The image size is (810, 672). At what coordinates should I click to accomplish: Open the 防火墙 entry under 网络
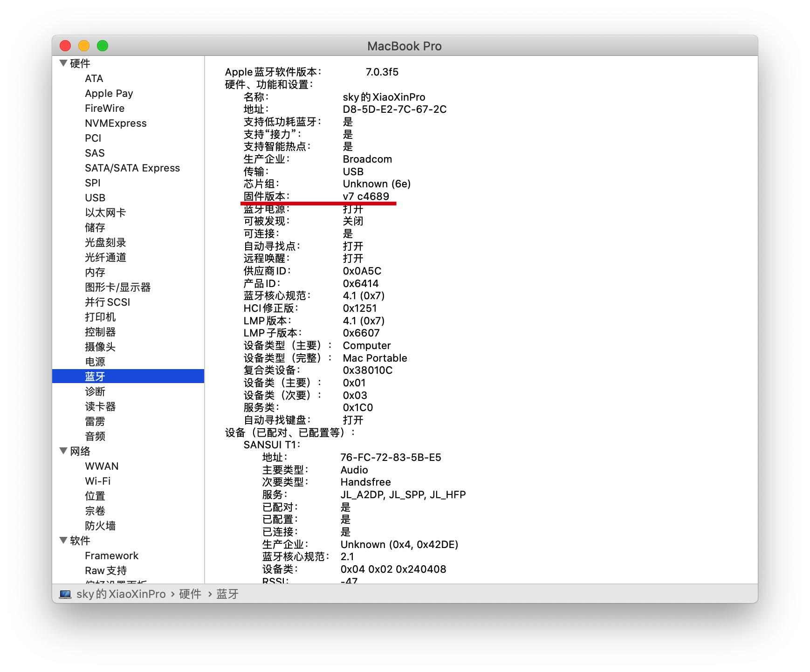click(99, 525)
